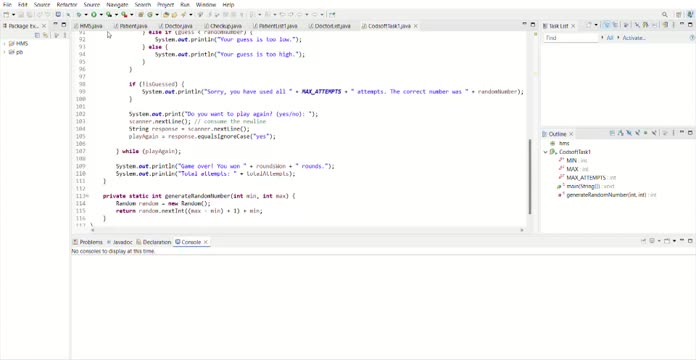Toggle Hide Static Members in Outline

pyautogui.click(x=637, y=133)
